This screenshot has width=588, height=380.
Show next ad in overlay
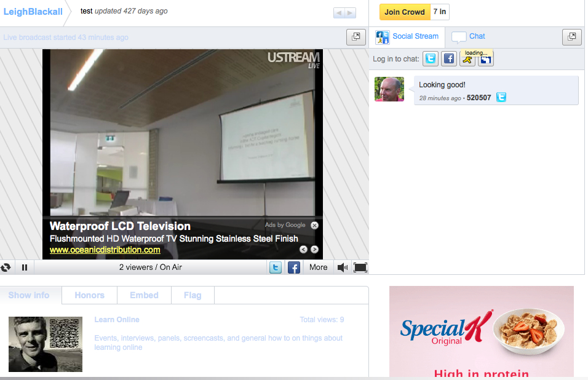tap(315, 250)
